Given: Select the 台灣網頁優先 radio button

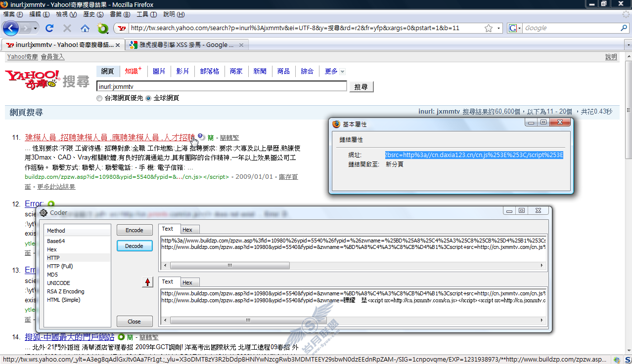Looking at the screenshot, I should pos(99,98).
